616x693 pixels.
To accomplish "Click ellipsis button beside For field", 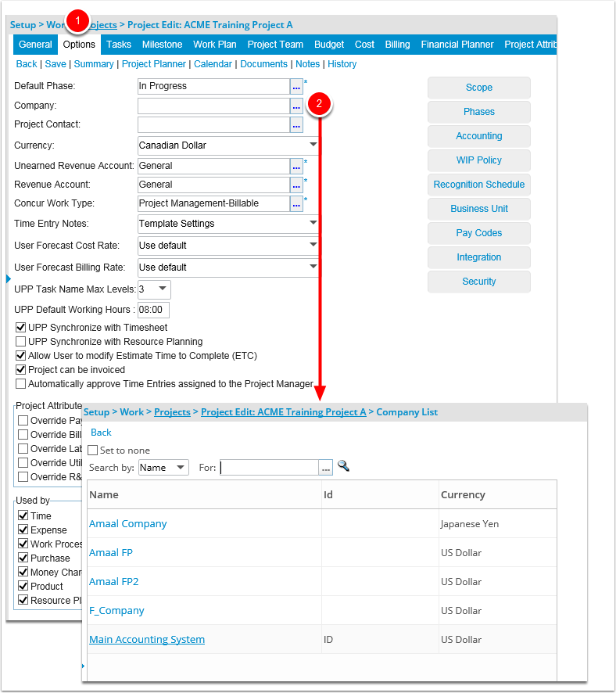I will pyautogui.click(x=326, y=468).
